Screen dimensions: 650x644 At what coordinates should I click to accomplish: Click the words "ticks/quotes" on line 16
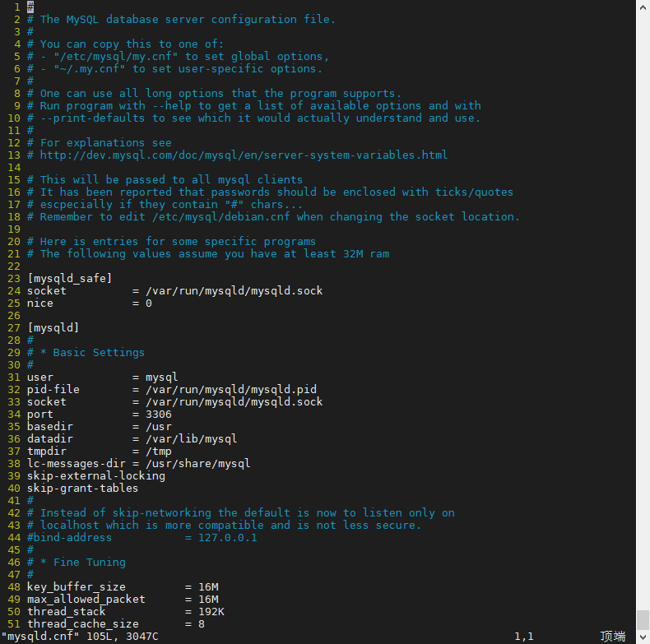coord(474,192)
